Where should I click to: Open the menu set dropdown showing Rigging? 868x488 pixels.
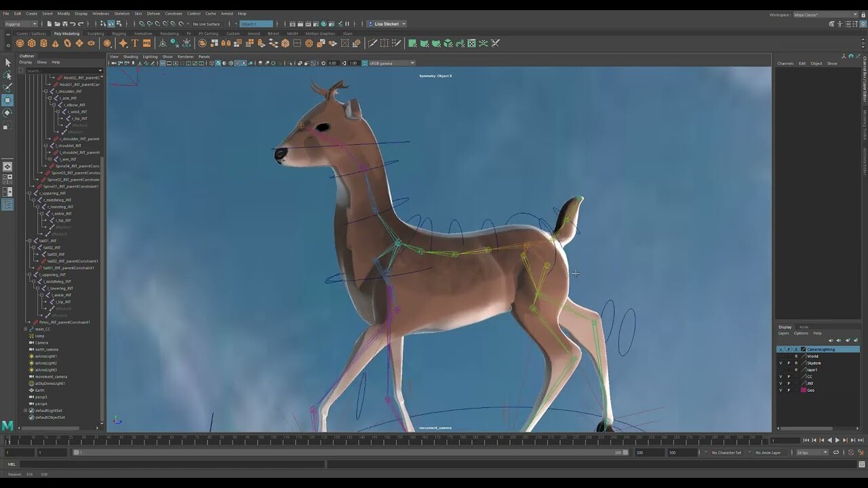(x=20, y=24)
